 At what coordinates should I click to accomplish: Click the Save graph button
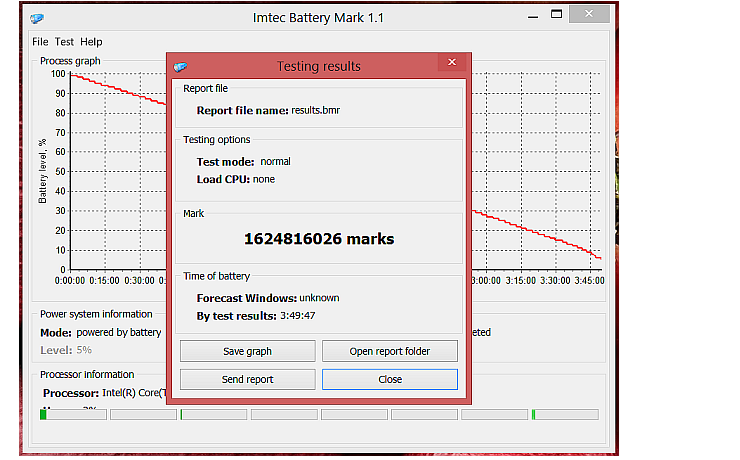point(248,351)
